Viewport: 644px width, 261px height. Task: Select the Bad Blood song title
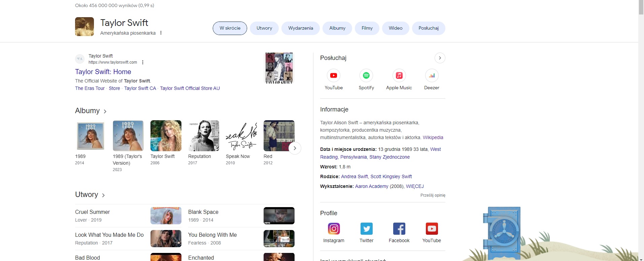(x=88, y=258)
